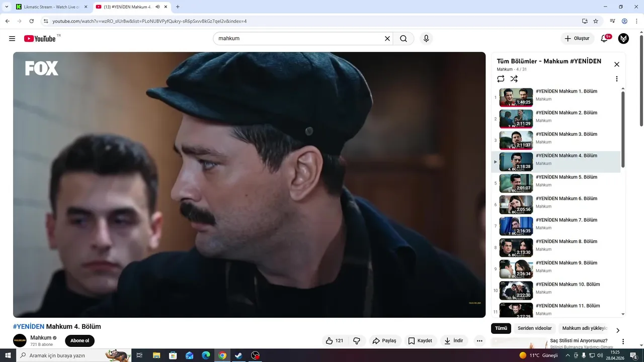Image resolution: width=644 pixels, height=362 pixels.
Task: Download video with İndir button
Action: pos(453,341)
